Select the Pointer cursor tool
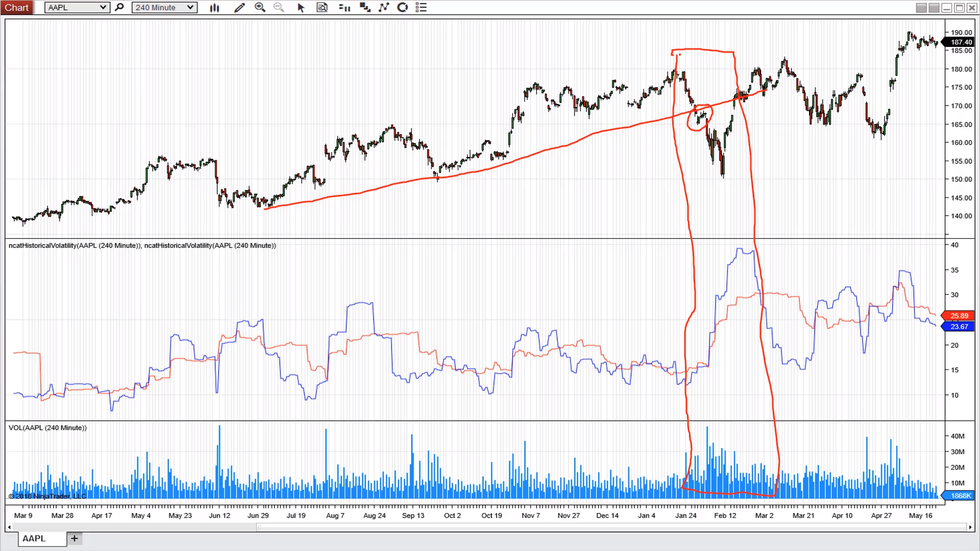Screen dimensions: 980x551 301,7
